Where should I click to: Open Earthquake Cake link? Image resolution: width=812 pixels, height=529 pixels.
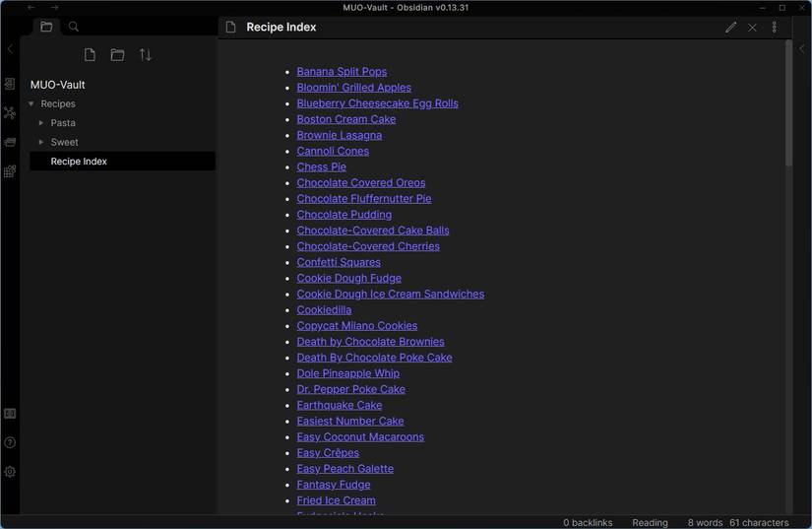[x=340, y=405]
